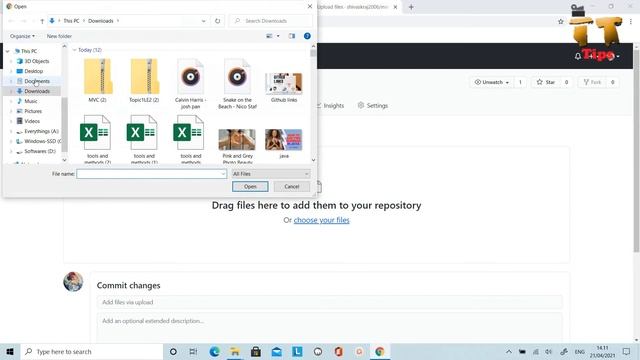Viewport: 640px width, 360px height.
Task: Click Downloads in the breadcrumb path
Action: pos(101,21)
